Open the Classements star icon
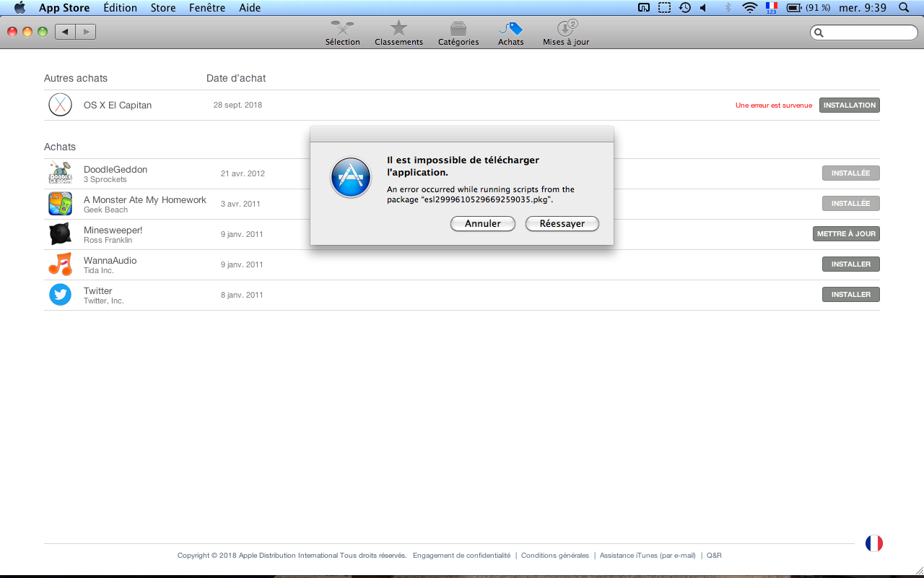 pyautogui.click(x=398, y=33)
